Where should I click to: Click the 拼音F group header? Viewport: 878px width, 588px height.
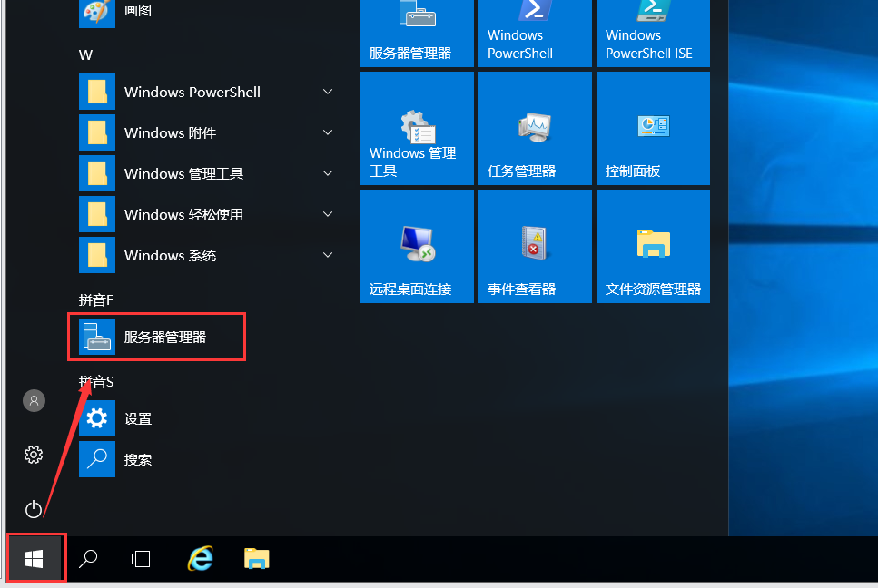pyautogui.click(x=95, y=299)
